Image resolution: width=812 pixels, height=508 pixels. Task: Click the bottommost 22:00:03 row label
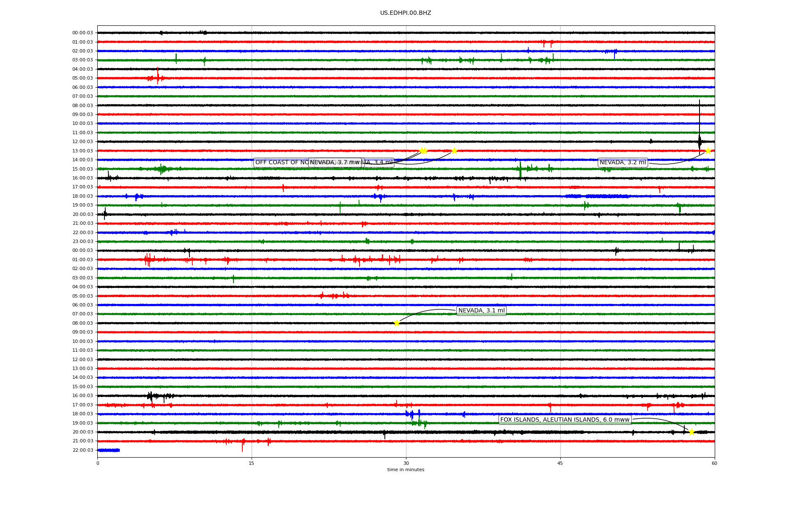[x=82, y=450]
